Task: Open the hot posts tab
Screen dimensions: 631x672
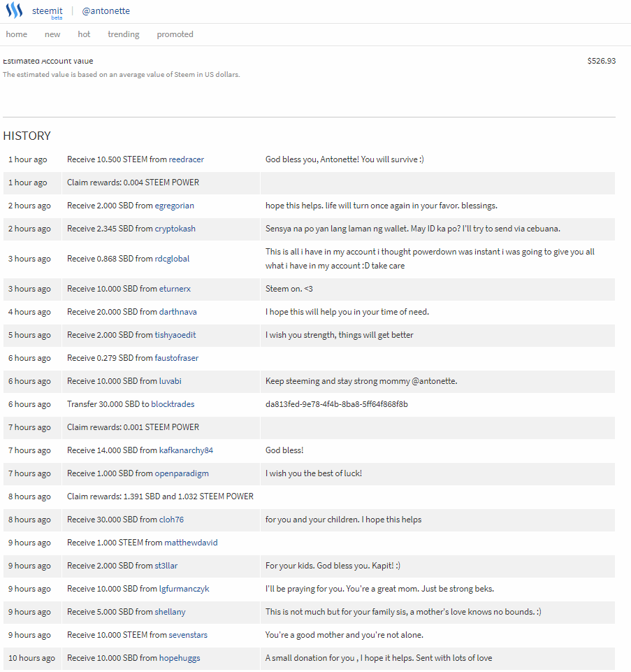Action: click(84, 34)
